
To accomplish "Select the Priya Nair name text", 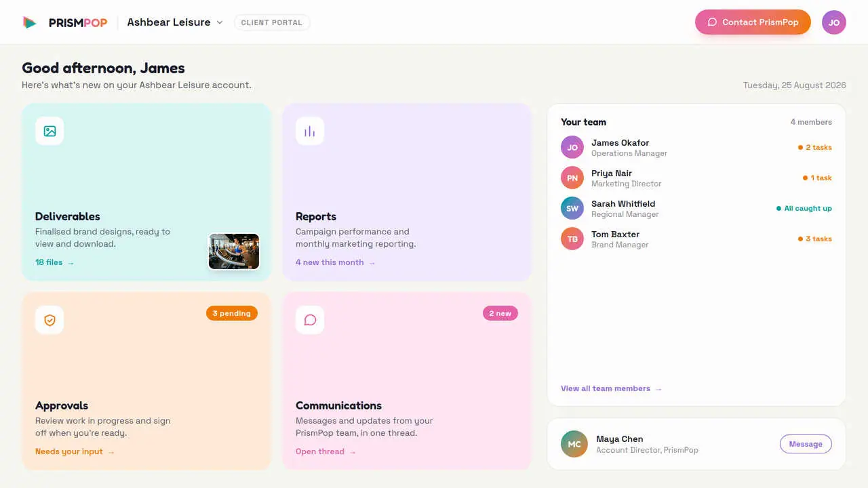I will tap(612, 173).
